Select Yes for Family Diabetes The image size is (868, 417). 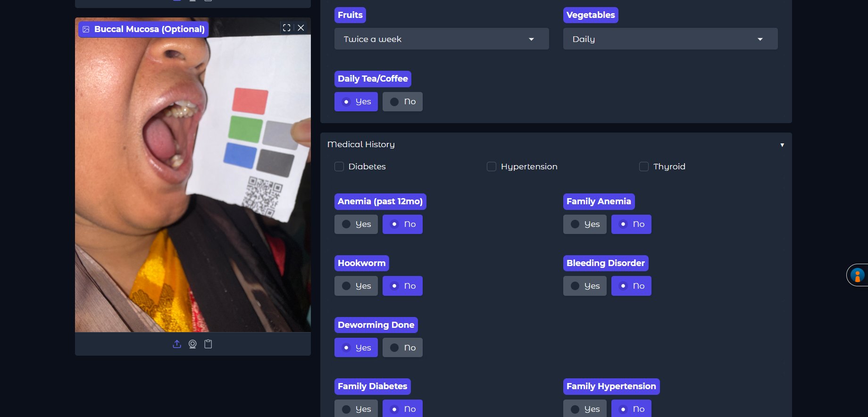[356, 409]
